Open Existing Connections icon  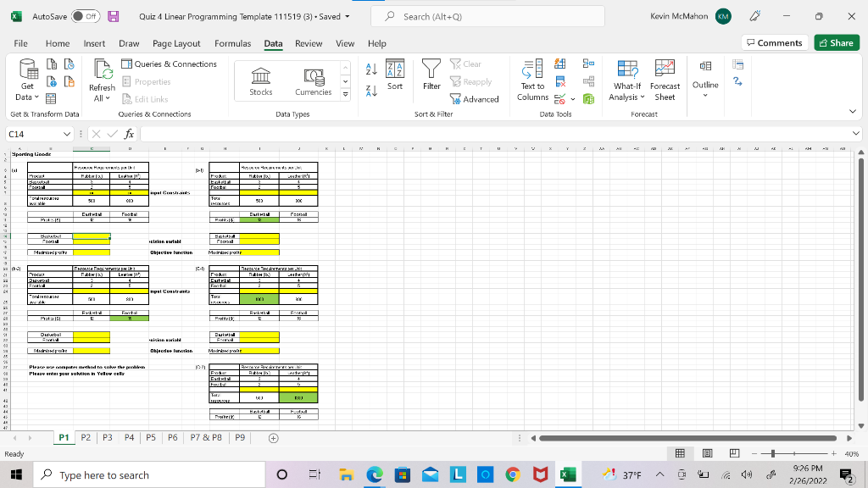tap(70, 82)
